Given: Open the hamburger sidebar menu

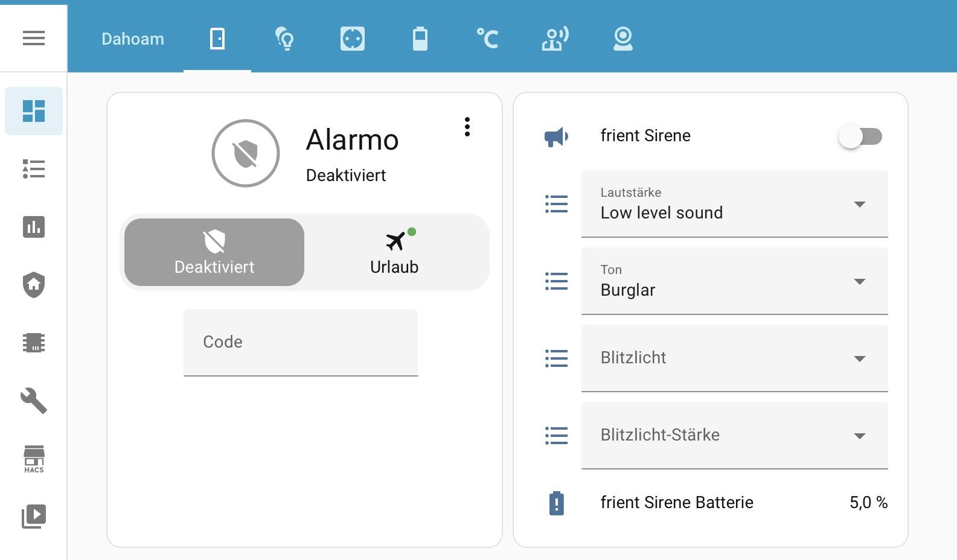Looking at the screenshot, I should tap(34, 38).
